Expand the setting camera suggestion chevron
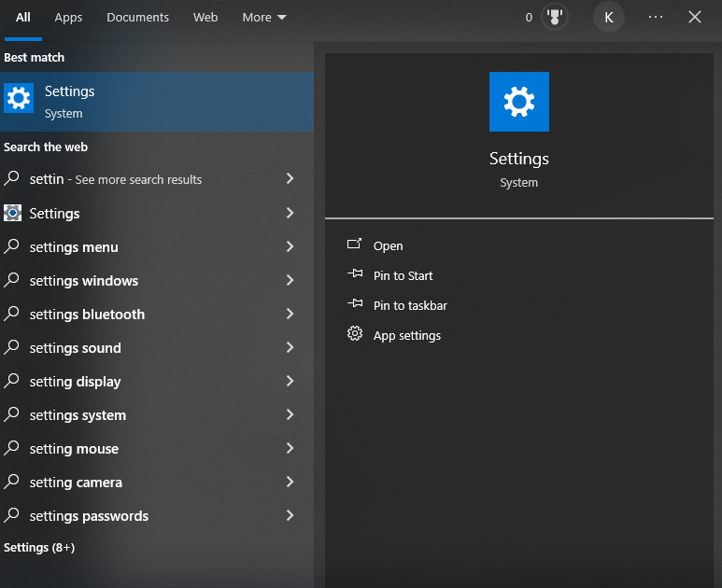The width and height of the screenshot is (722, 588). pyautogui.click(x=290, y=482)
